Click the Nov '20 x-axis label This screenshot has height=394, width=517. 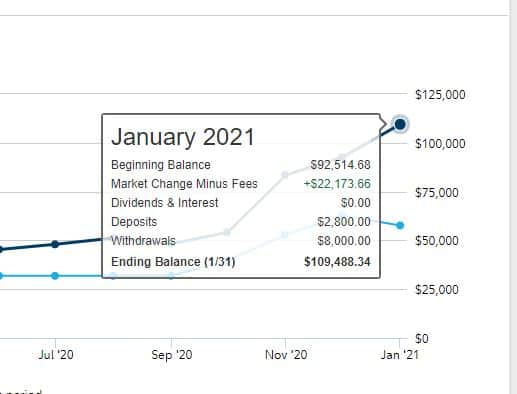pos(286,355)
